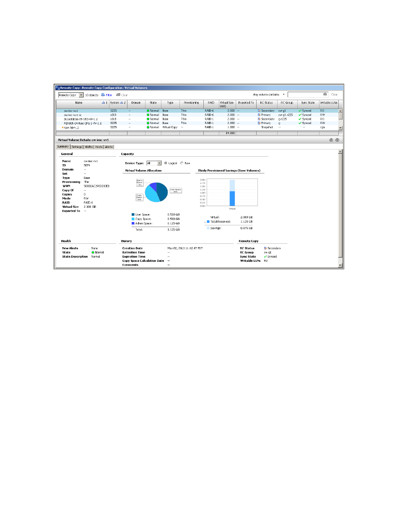The width and height of the screenshot is (400, 532).
Task: Click the Secondary icon in the Remote Copy details
Action: pos(265,248)
